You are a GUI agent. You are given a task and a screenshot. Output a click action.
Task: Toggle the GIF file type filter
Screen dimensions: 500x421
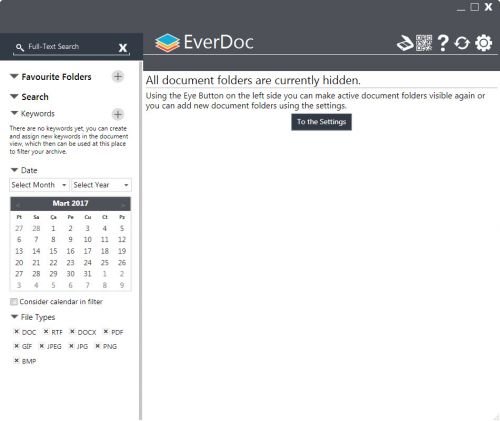pos(16,346)
